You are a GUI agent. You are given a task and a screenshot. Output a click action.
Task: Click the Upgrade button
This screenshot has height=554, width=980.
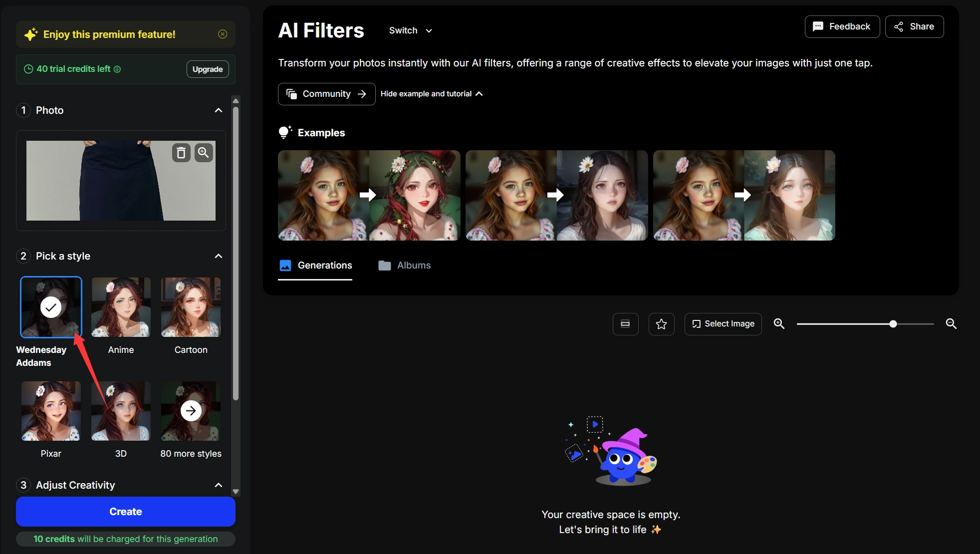207,69
